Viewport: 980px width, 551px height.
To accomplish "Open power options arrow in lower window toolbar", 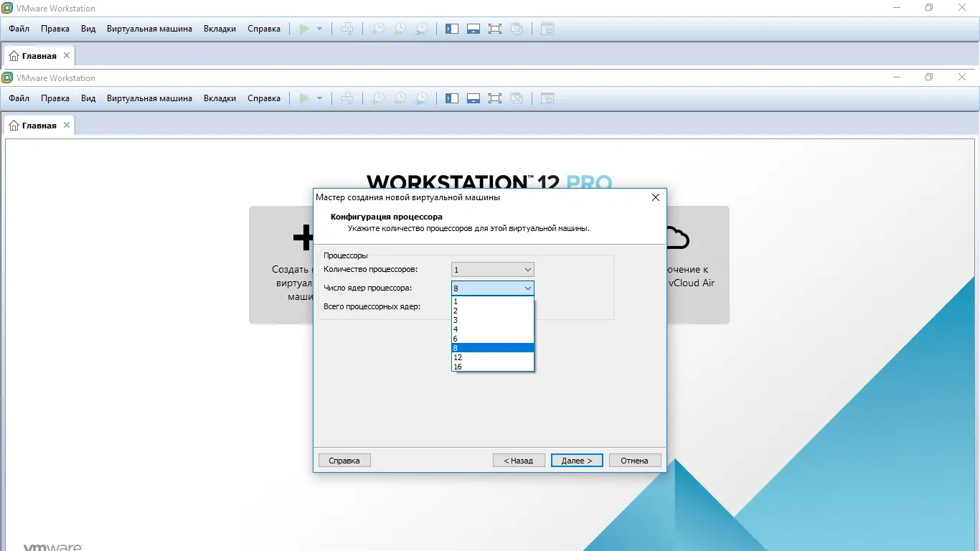I will click(319, 98).
